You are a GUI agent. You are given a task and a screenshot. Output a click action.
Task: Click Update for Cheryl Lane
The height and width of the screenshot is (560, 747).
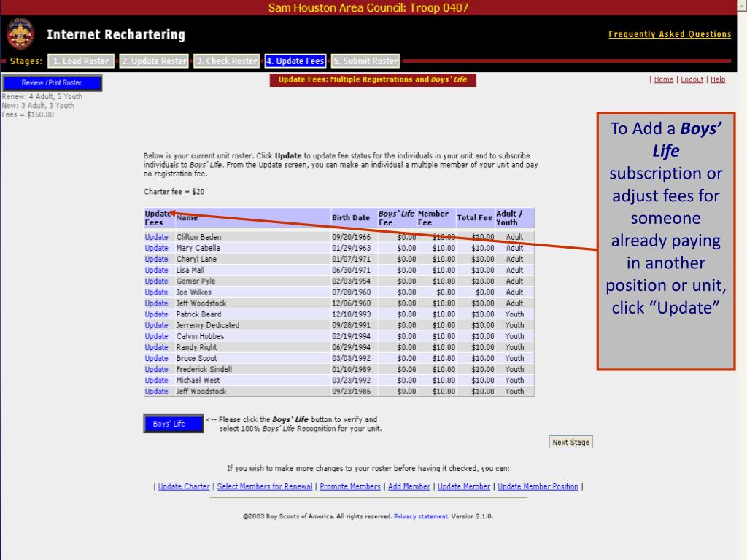click(156, 259)
